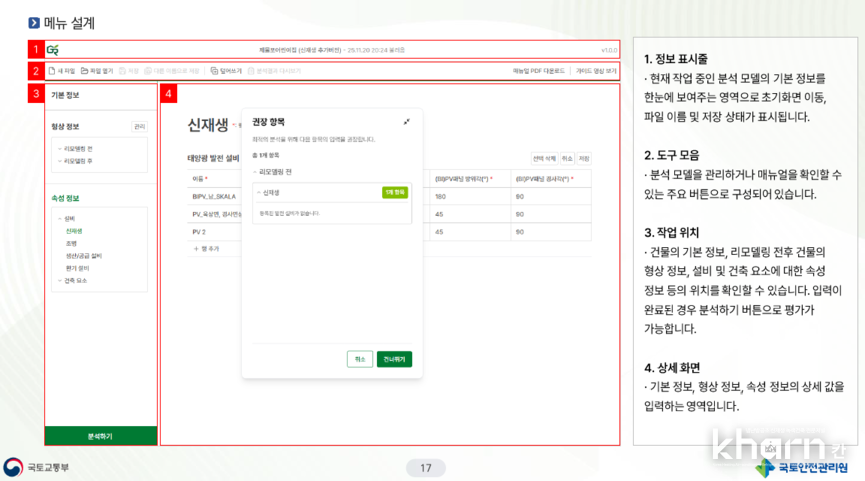865x481 pixels.
Task: Click the 저장 (save) icon in toolbar
Action: (122, 71)
